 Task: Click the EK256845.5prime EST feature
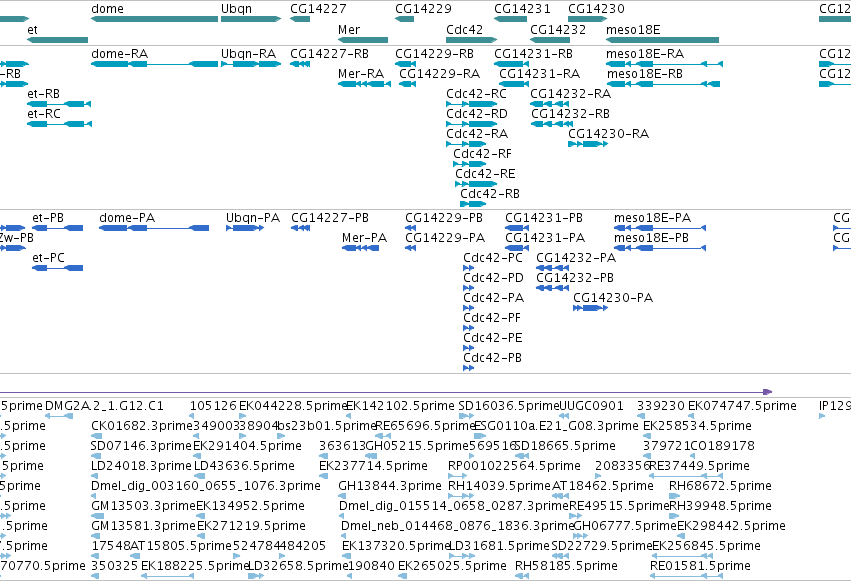click(682, 556)
